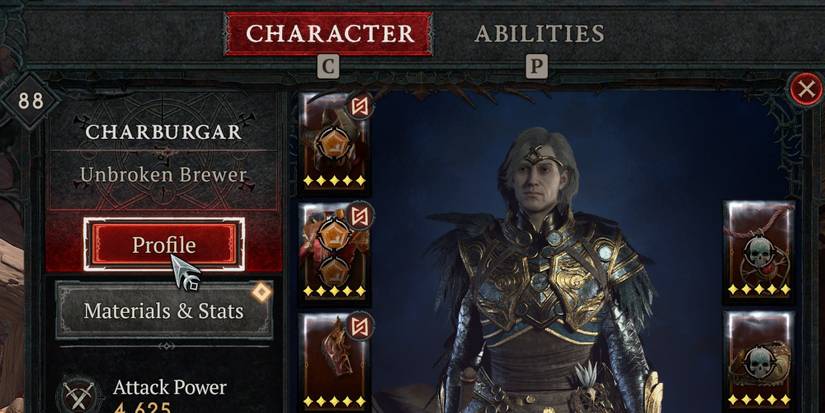Select the second left equipment slot with two gems

coord(334,251)
